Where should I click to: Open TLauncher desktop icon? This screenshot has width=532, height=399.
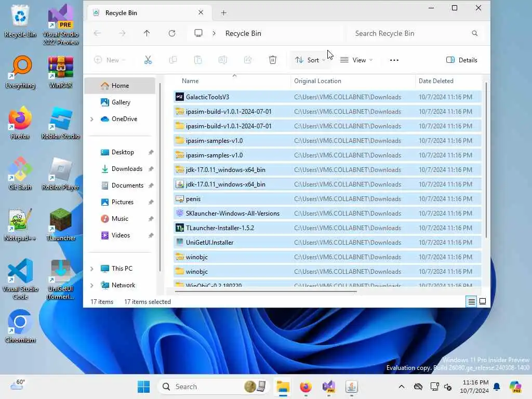(x=61, y=224)
